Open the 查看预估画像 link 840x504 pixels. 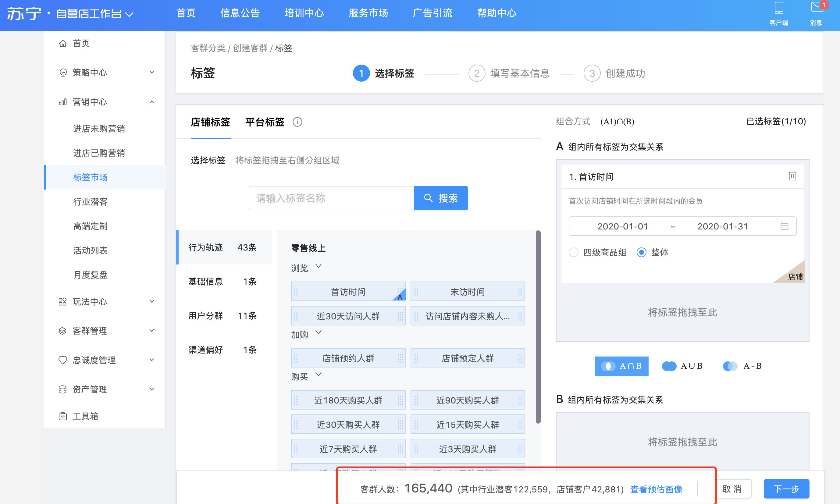(x=656, y=489)
